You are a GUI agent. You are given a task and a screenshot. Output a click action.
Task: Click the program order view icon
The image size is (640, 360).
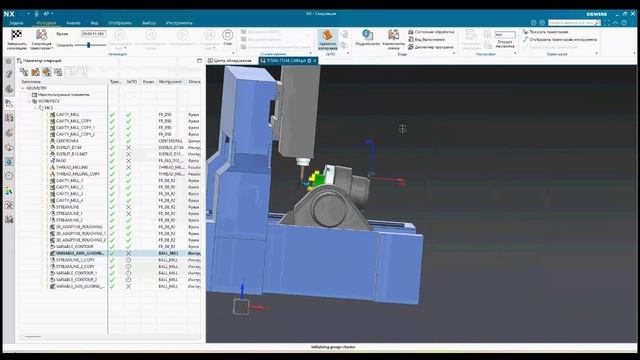24,72
